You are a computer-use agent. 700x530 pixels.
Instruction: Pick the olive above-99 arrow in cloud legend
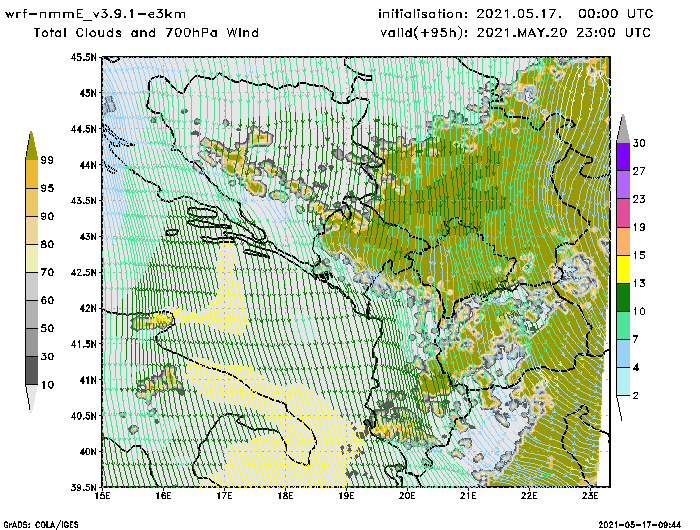tap(31, 146)
